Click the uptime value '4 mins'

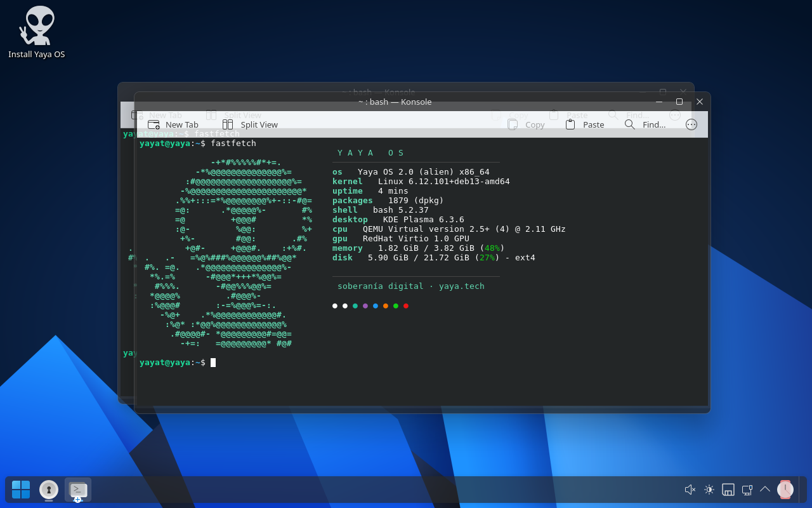click(393, 191)
